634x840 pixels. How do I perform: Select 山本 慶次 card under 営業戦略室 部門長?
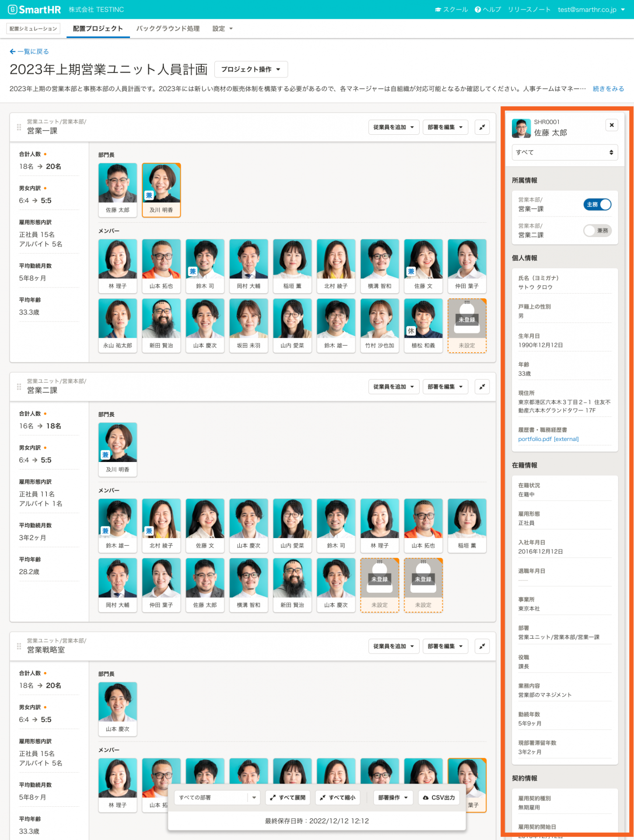118,709
